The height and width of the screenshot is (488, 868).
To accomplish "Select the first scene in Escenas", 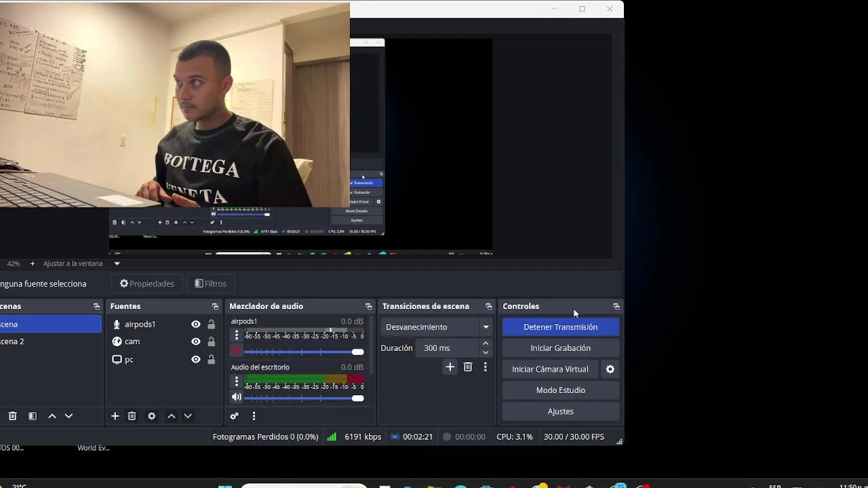I will 51,324.
